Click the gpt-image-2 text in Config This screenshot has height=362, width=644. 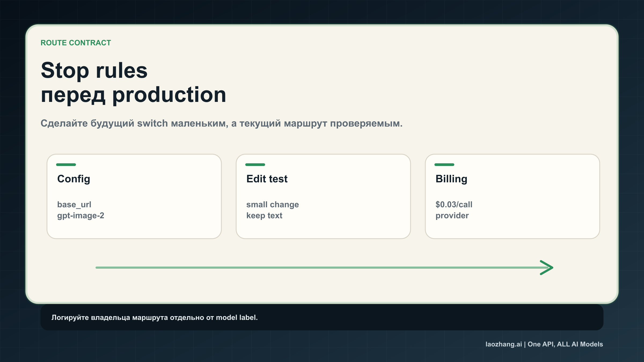[81, 215]
